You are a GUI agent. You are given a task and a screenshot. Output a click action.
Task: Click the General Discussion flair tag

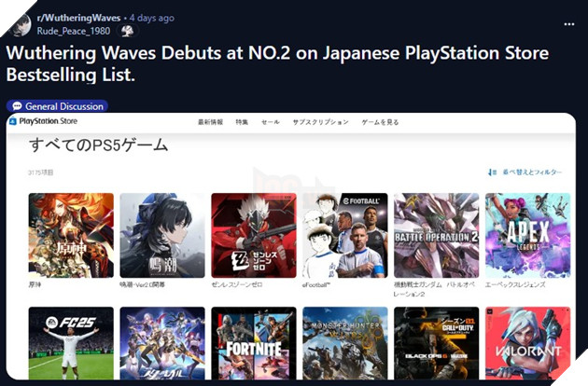coord(57,106)
